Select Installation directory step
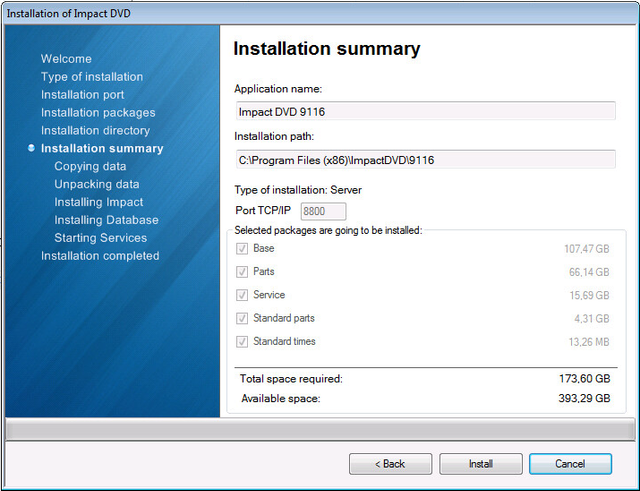Screen dimensions: 640x491 96,131
